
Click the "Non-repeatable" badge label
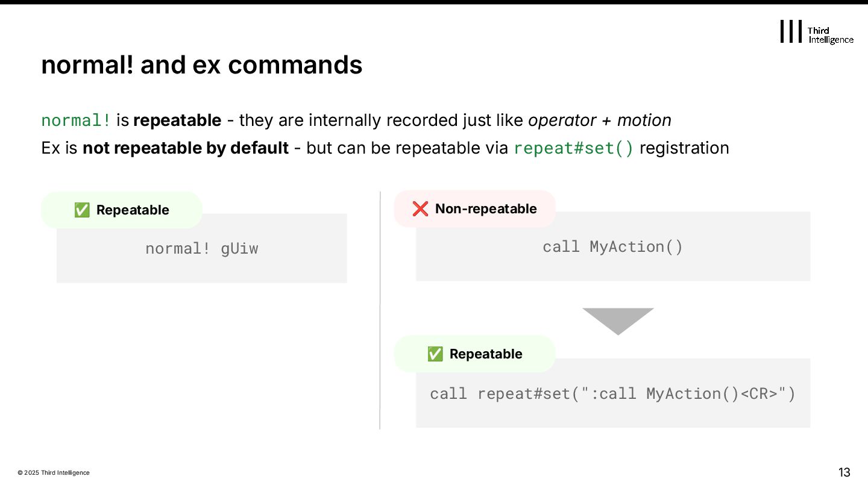pyautogui.click(x=485, y=208)
